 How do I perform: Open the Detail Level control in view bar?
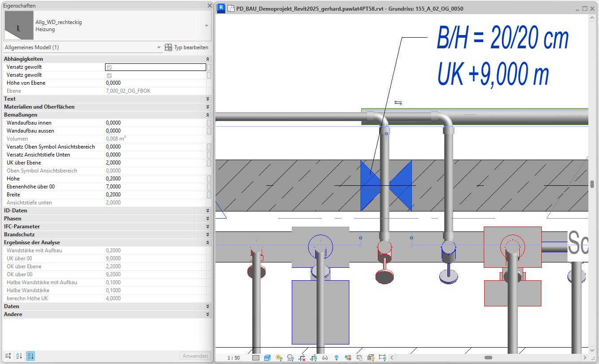click(256, 358)
